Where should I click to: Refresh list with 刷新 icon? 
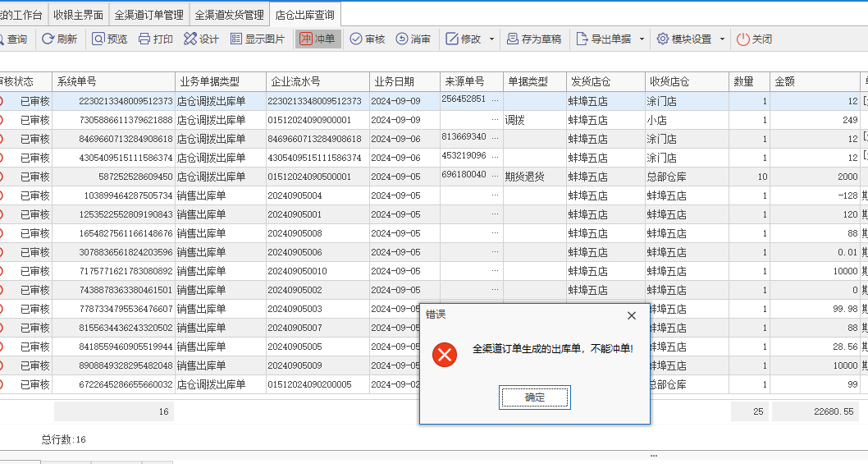pyautogui.click(x=48, y=39)
